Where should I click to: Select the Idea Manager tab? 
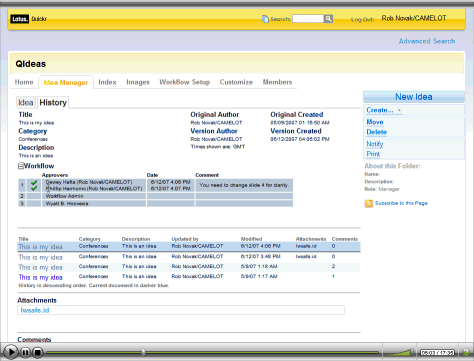[66, 82]
